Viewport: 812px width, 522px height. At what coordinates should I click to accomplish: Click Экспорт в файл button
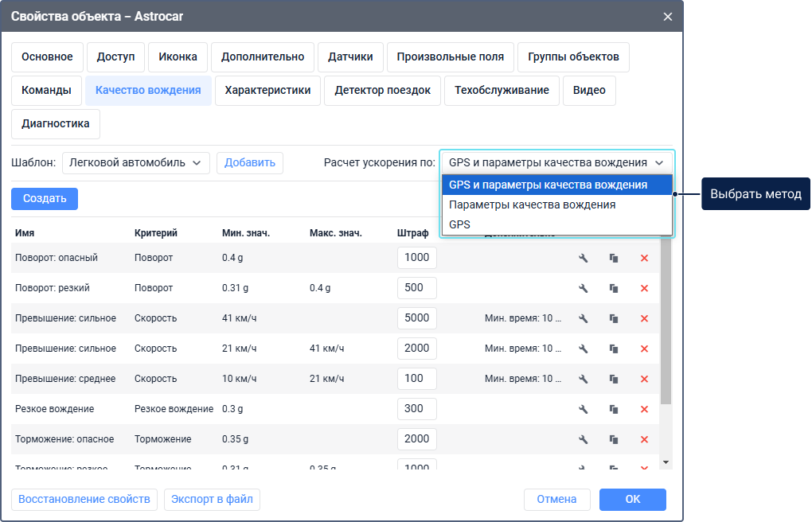tap(212, 500)
